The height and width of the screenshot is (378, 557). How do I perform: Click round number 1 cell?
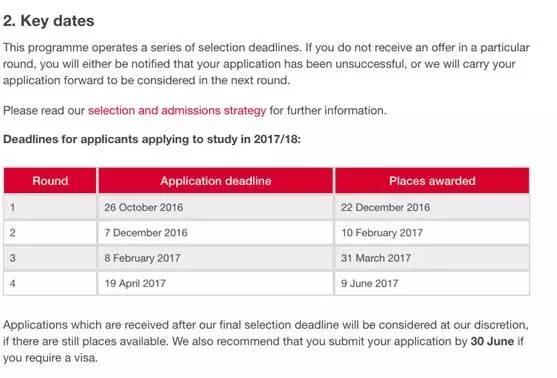[x=50, y=207]
